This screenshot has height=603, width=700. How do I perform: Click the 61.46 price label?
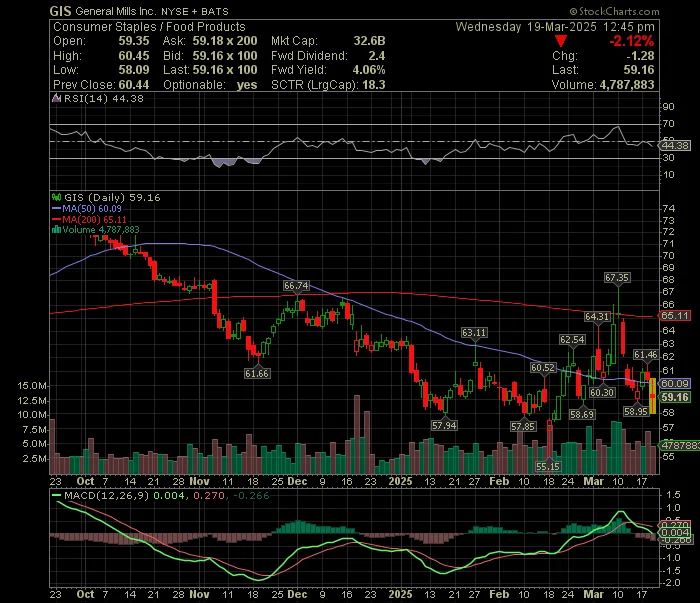click(x=646, y=355)
